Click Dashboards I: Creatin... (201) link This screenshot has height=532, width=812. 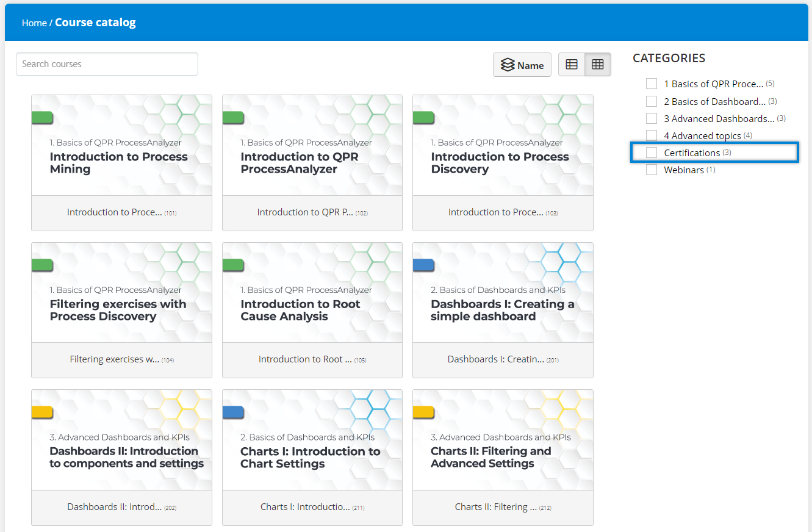click(503, 359)
